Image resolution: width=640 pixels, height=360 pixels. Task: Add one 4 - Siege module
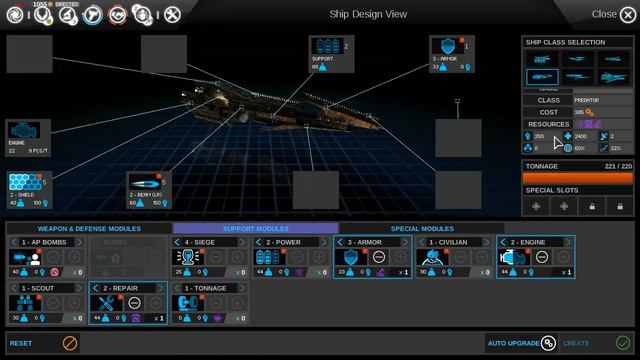pos(237,257)
